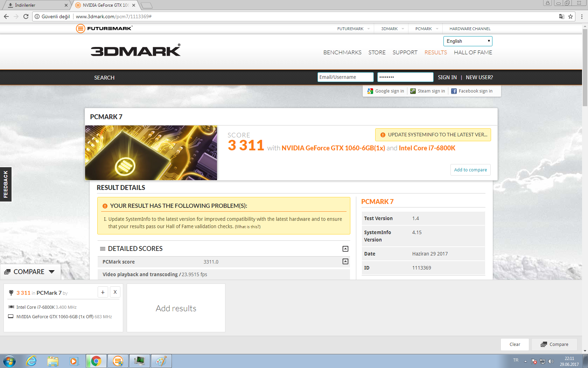Click SEARCH in the dark bar

point(104,78)
